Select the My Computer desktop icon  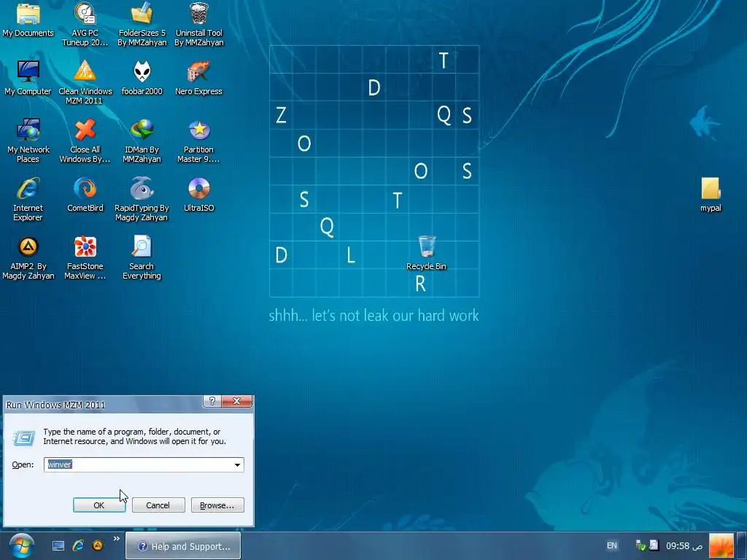tap(28, 78)
